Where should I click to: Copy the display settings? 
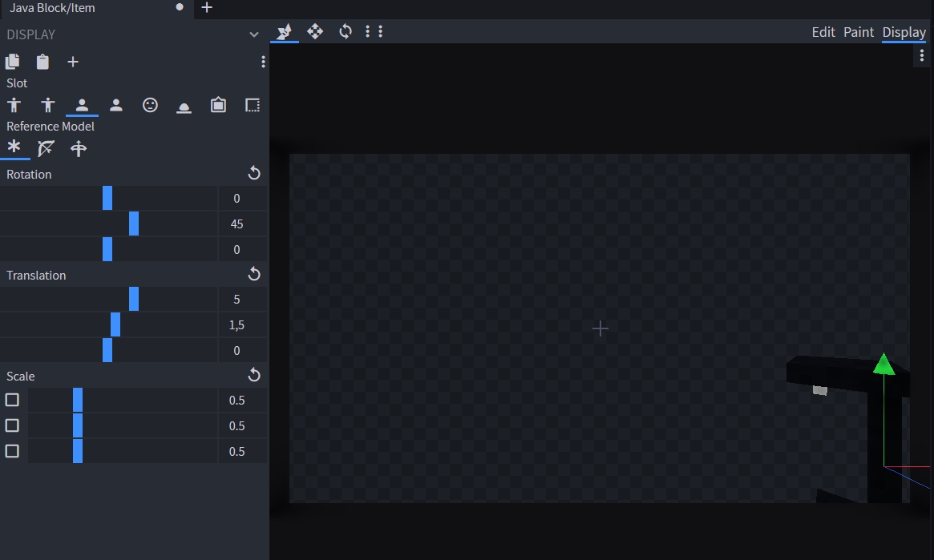click(x=13, y=62)
